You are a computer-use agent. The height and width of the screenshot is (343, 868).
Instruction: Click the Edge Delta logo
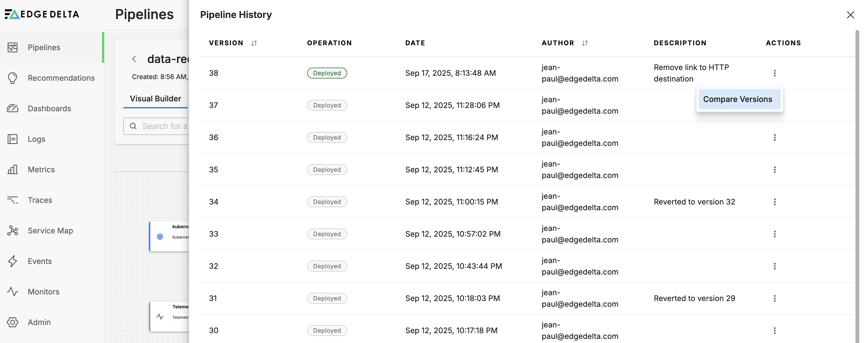(42, 14)
